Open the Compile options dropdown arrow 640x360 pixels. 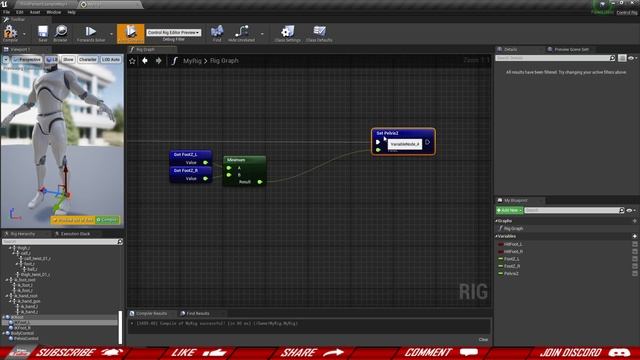[x=24, y=34]
